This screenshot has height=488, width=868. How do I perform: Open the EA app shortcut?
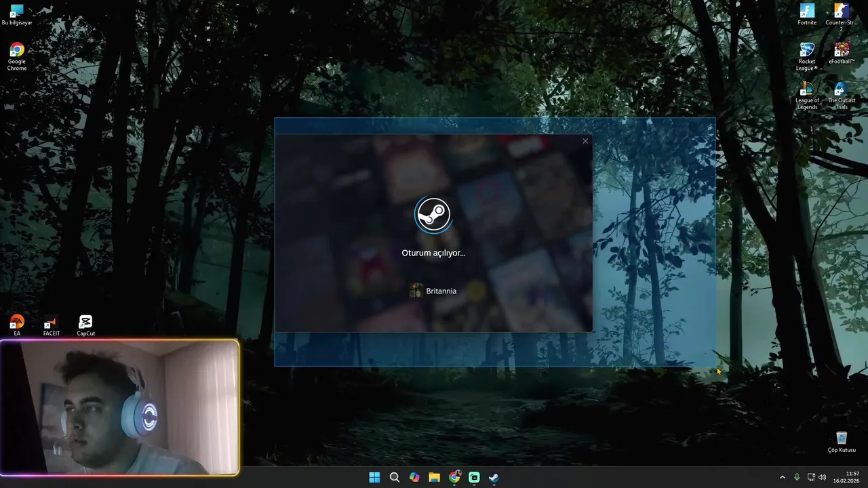coord(17,325)
